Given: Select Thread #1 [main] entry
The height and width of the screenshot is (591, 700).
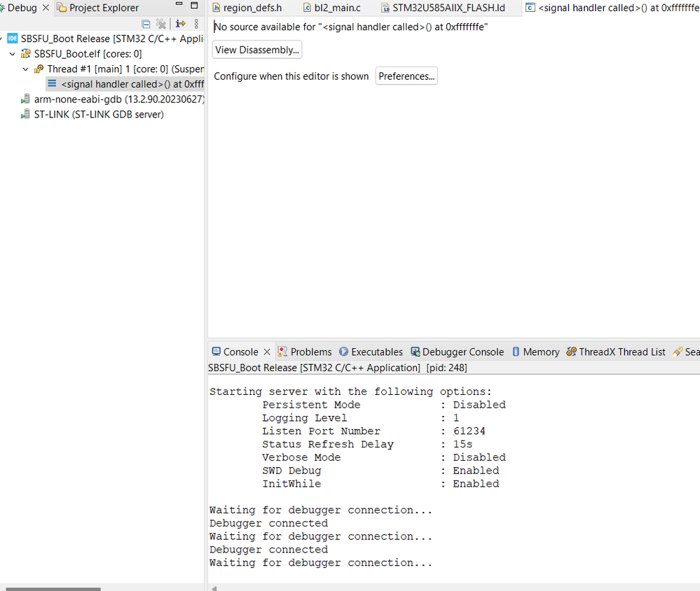Looking at the screenshot, I should click(x=118, y=69).
